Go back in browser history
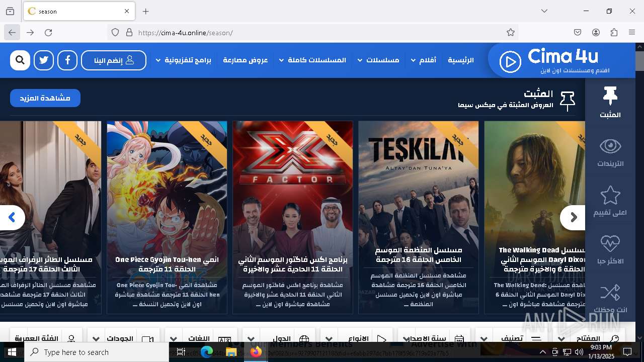This screenshot has width=644, height=362. pos(12,32)
